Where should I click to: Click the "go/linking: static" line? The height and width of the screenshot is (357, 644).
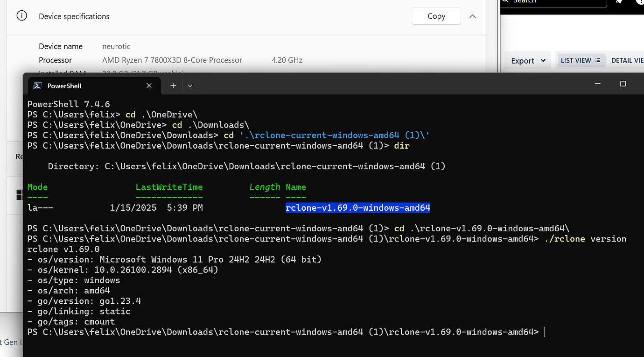pyautogui.click(x=79, y=311)
